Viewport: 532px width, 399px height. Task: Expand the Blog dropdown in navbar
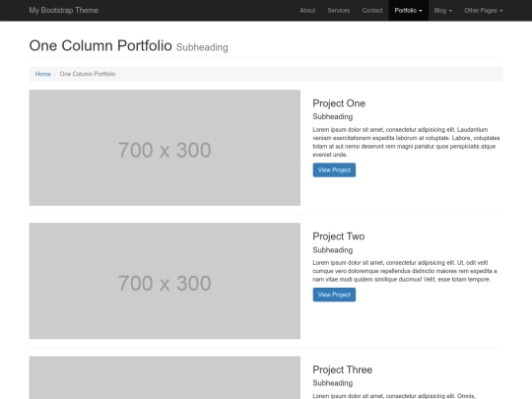[442, 11]
